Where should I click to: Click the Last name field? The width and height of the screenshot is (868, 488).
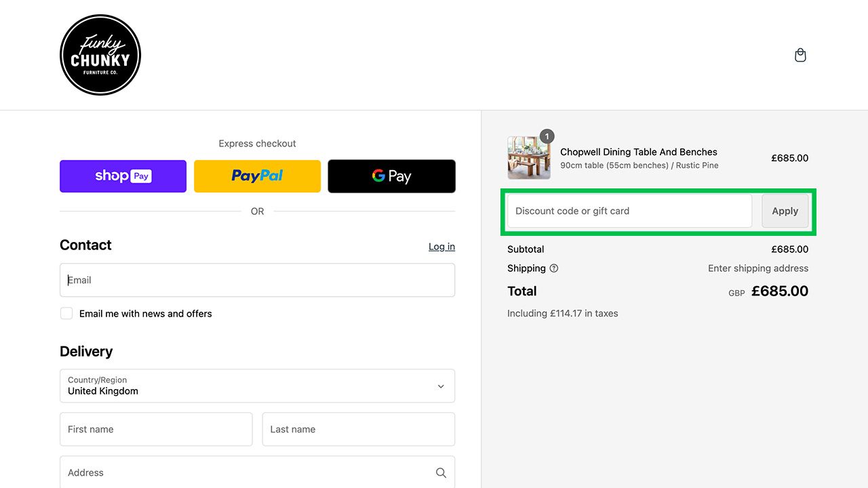tap(358, 429)
